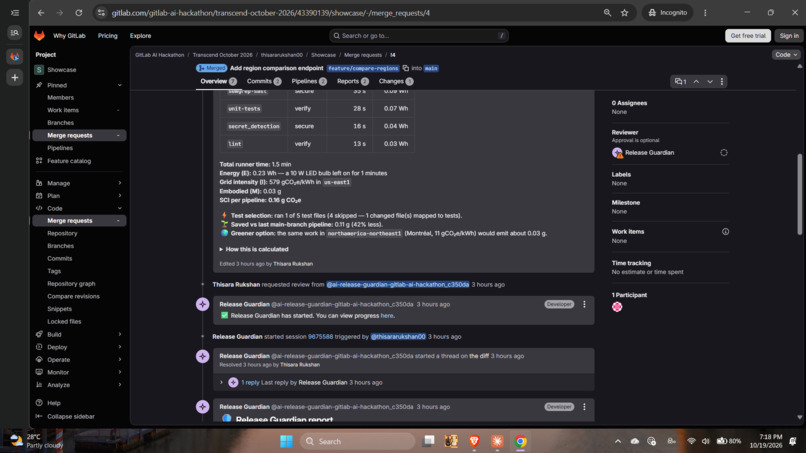Click the Work items info icon
The height and width of the screenshot is (453, 806).
pos(725,231)
